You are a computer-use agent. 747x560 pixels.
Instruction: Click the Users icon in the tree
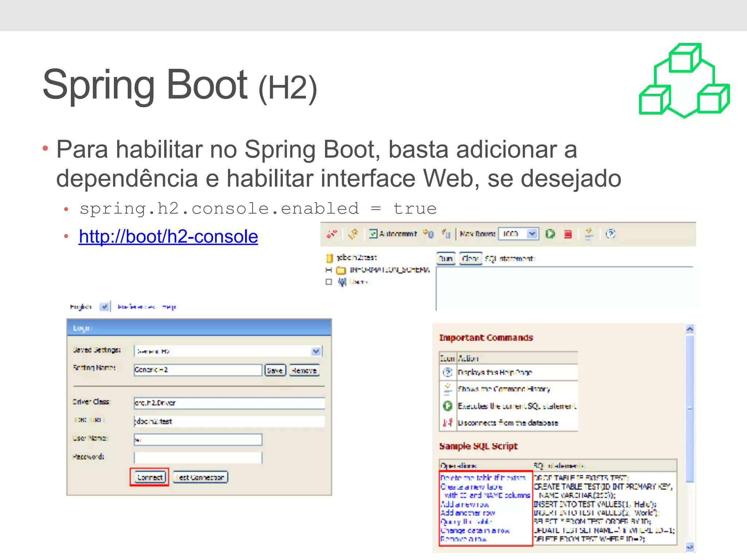click(x=342, y=282)
